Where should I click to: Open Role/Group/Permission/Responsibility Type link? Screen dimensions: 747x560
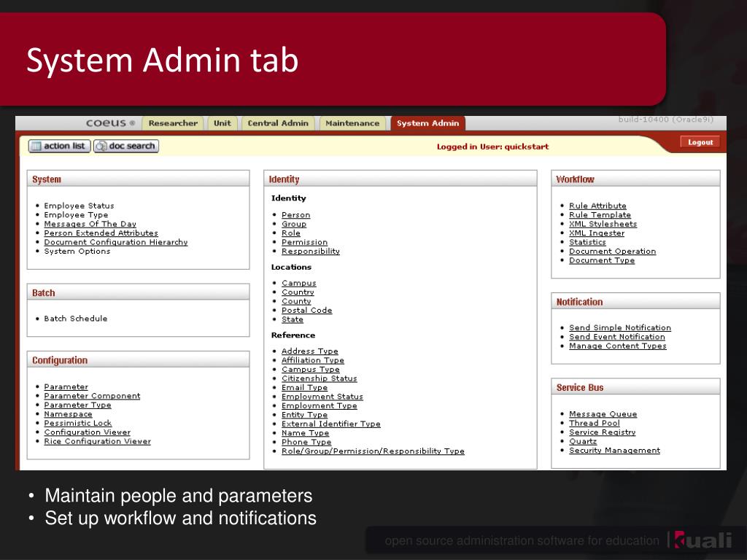click(x=373, y=451)
